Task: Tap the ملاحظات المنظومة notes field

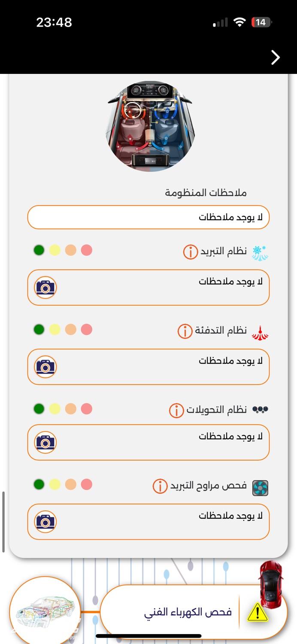Action: coord(148,217)
